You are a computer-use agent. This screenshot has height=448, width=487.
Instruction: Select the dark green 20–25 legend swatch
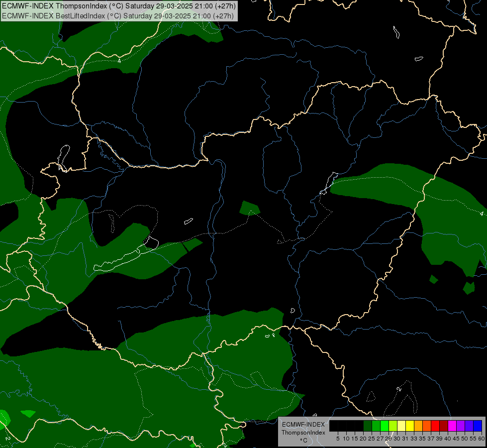coord(368,426)
